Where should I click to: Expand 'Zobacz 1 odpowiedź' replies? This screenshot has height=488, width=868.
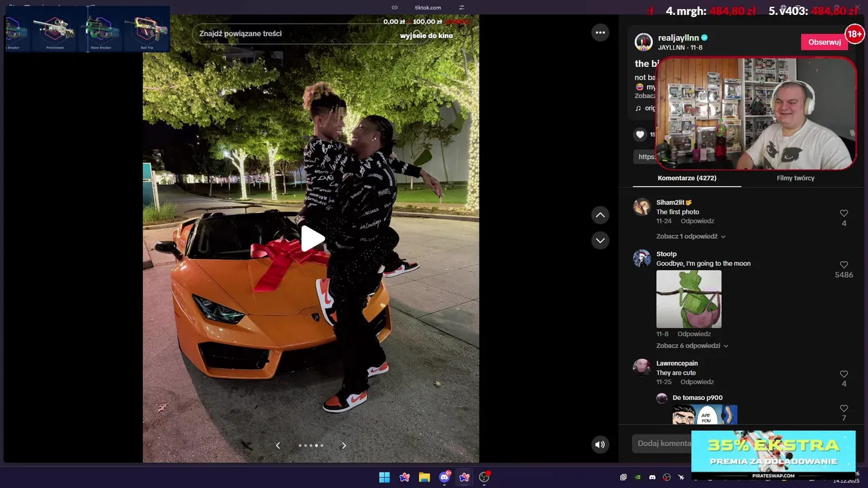691,237
